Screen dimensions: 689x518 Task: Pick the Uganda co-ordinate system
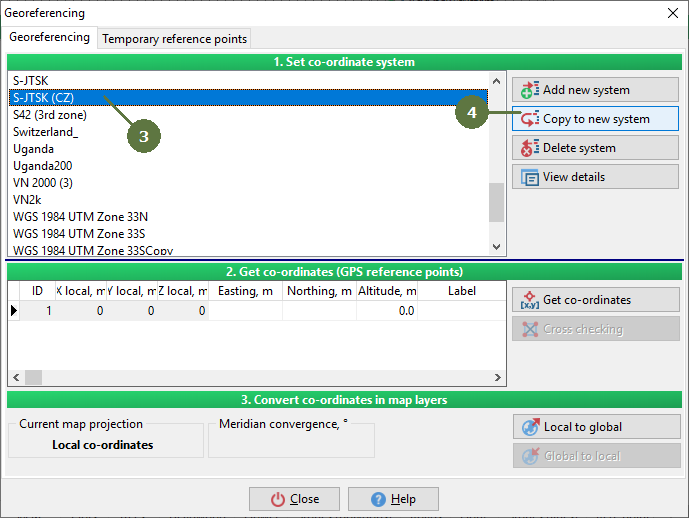pos(248,149)
